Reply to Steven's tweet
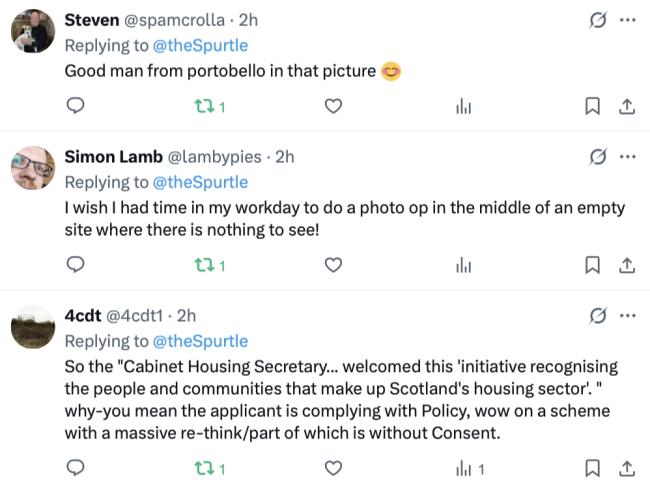 [75, 106]
